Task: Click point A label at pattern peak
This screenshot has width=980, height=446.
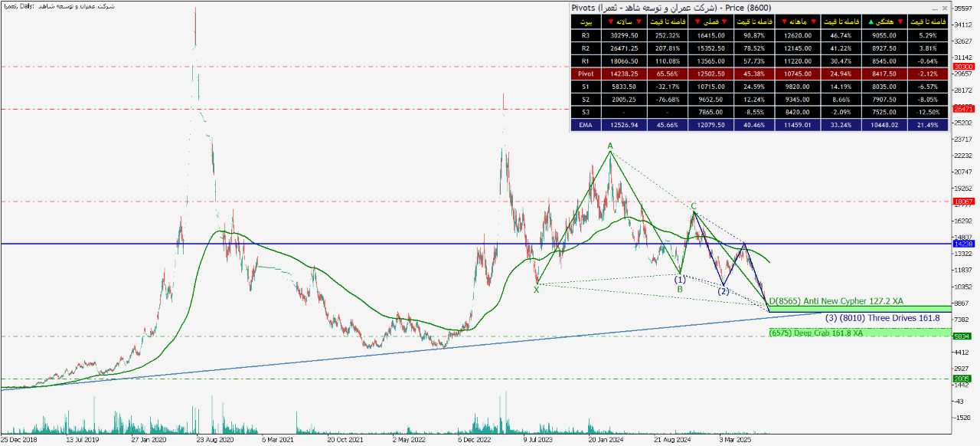Action: click(x=610, y=145)
